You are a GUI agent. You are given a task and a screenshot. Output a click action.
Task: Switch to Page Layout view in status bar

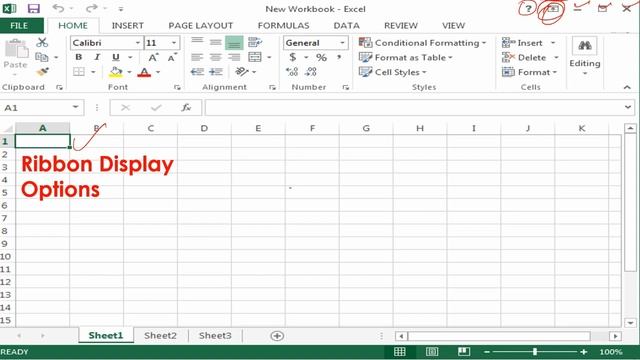[432, 351]
